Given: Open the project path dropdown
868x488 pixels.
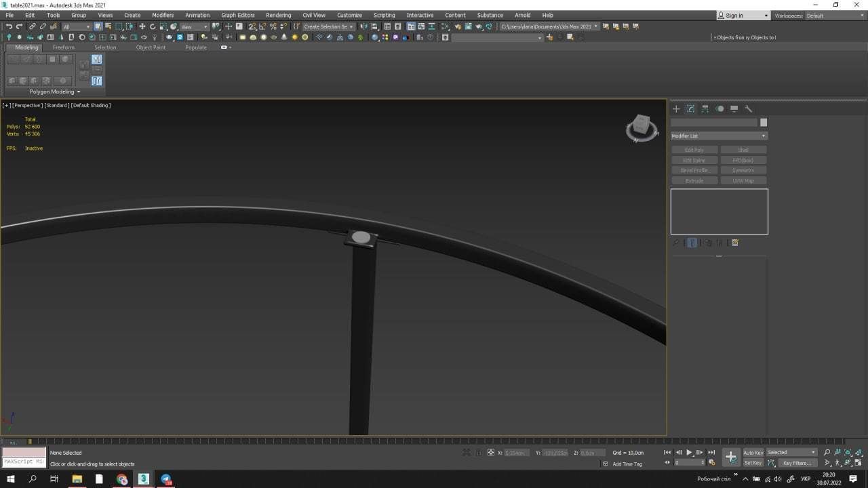Looking at the screenshot, I should coord(549,26).
